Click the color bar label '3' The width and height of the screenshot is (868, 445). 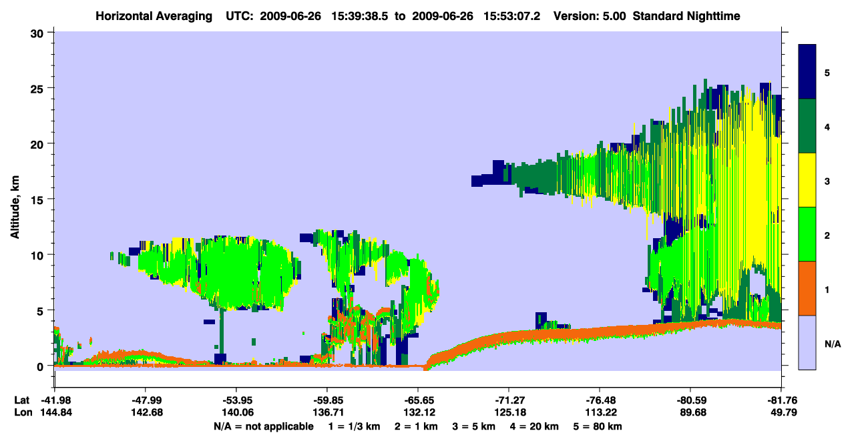[x=827, y=180]
